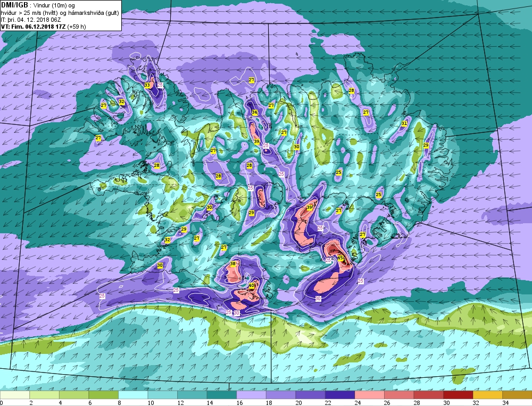Click the lavender 16–18 color scale swatch

pyautogui.click(x=251, y=395)
